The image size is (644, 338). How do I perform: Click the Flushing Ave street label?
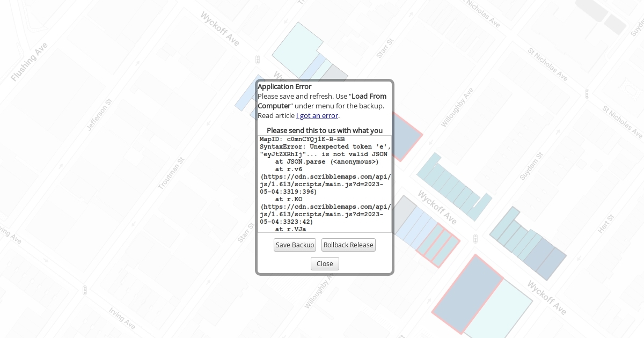(x=30, y=62)
